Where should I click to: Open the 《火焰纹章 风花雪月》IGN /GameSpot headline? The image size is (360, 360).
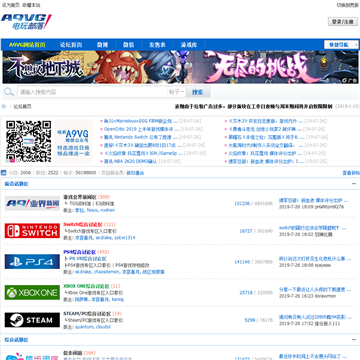pos(143,153)
